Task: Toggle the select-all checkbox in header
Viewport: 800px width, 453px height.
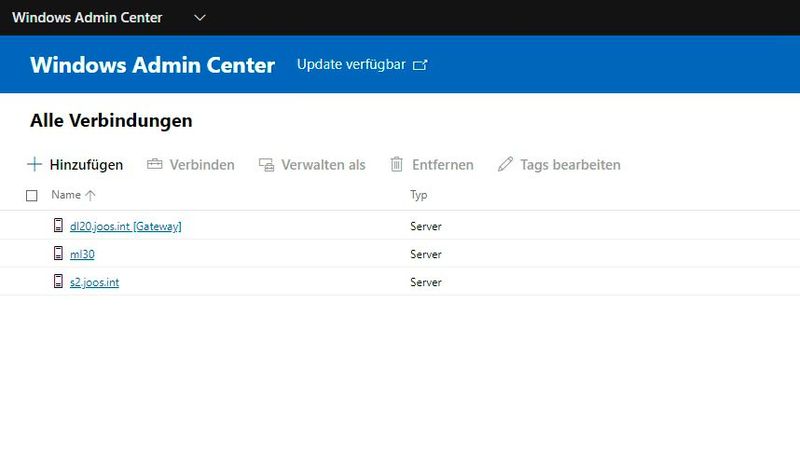Action: (x=32, y=196)
